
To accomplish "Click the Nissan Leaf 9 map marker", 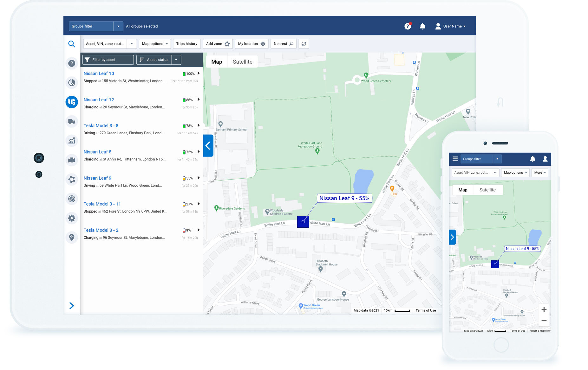I will 303,222.
